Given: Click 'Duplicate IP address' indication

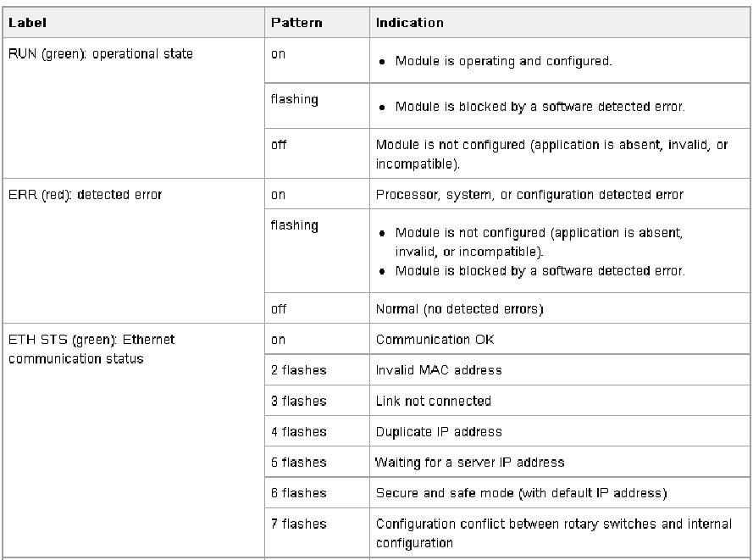Looking at the screenshot, I should pyautogui.click(x=439, y=432).
